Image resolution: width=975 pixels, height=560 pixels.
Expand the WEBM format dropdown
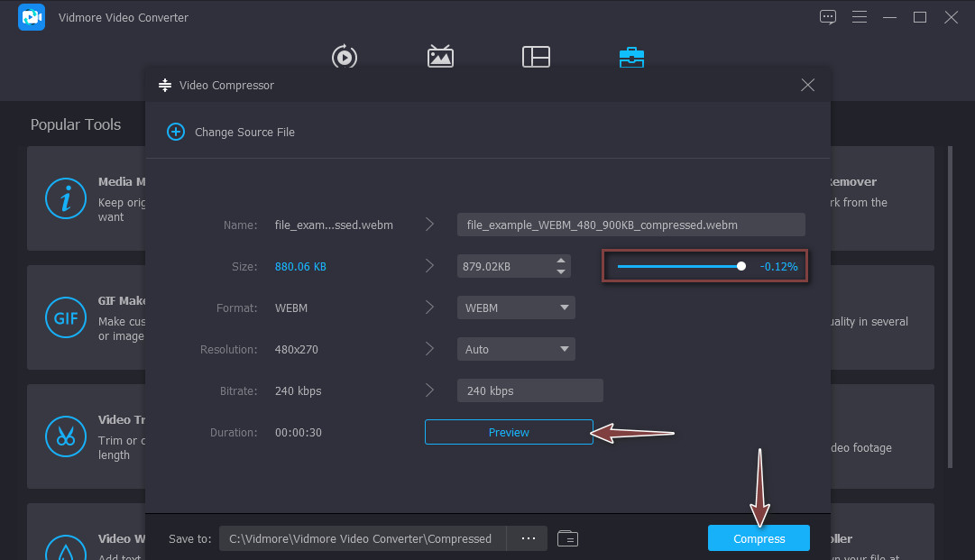[515, 308]
